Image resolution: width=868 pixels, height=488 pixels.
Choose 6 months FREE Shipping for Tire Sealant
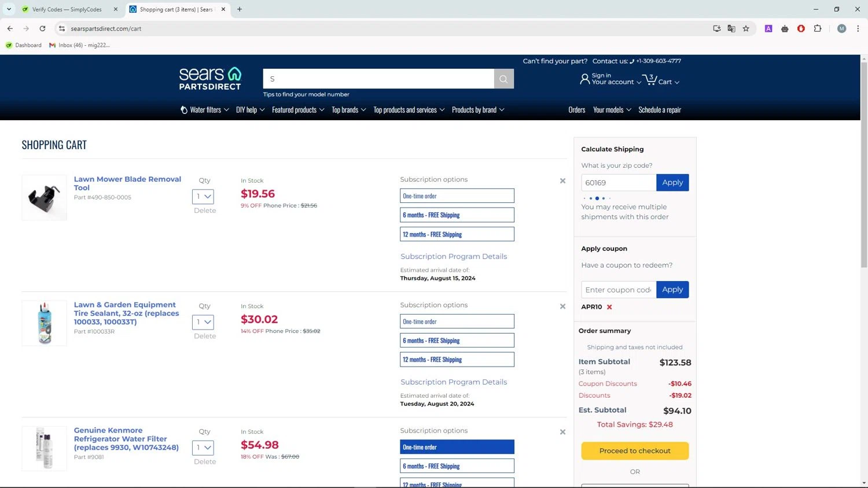point(457,341)
